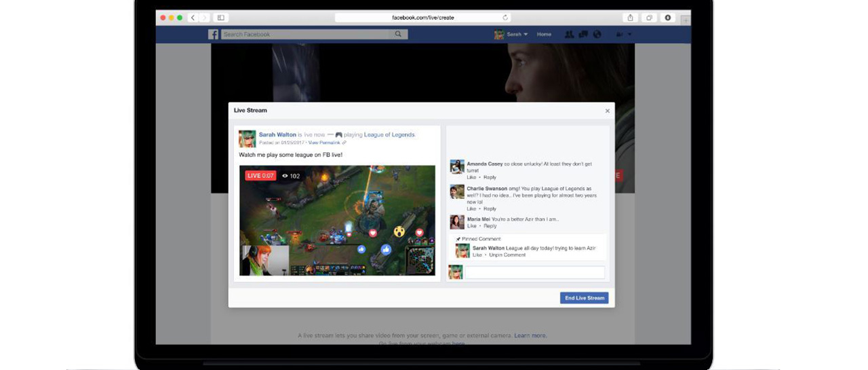Toggle the Safari sidebar button
868x370 pixels.
coord(220,18)
